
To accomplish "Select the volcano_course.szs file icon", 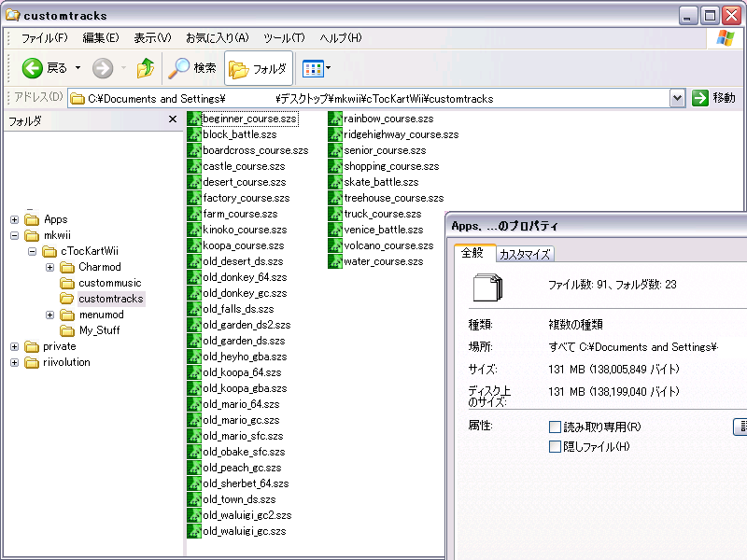I will pyautogui.click(x=335, y=245).
